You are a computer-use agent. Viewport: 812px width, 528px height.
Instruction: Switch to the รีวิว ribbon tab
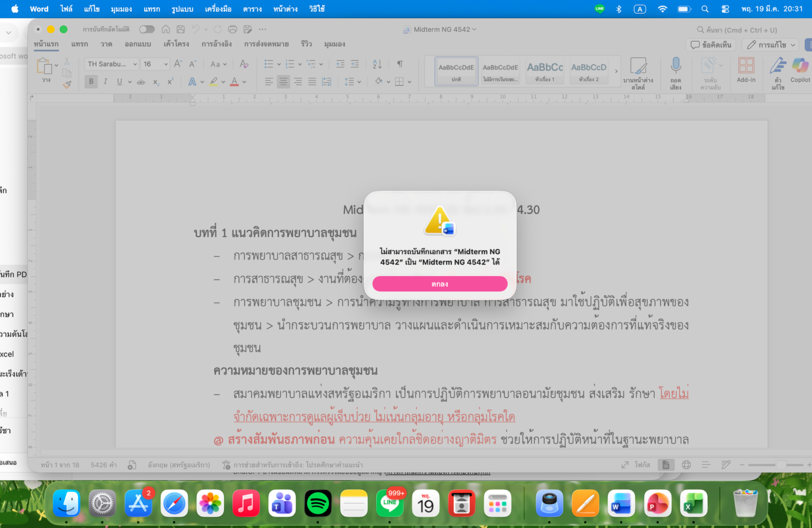pyautogui.click(x=306, y=44)
